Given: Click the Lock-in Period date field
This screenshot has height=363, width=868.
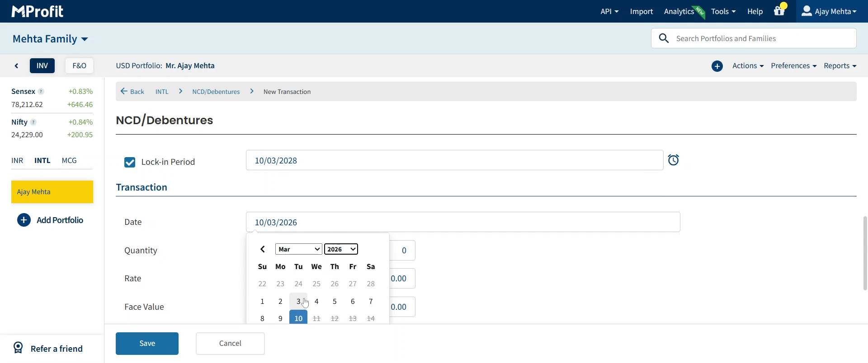Looking at the screenshot, I should pos(454,160).
